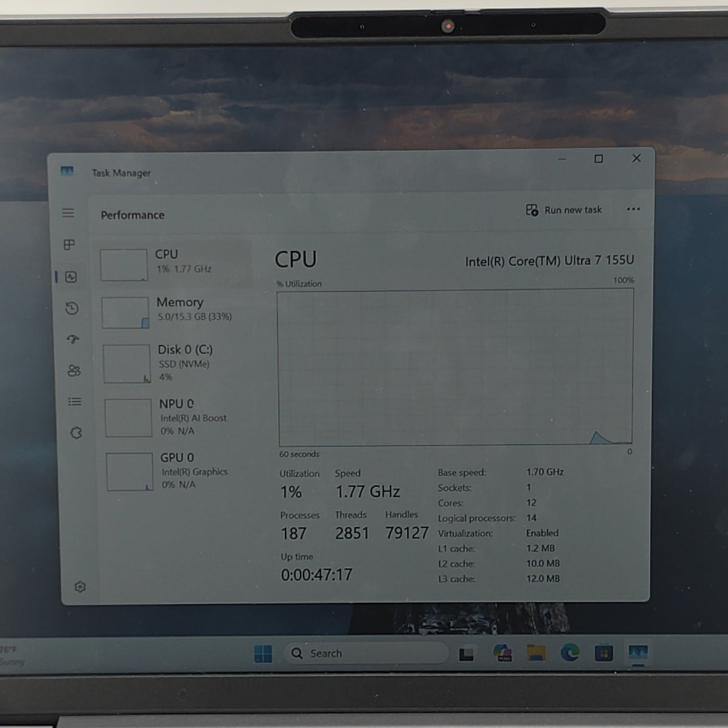Open the Users page icon
The height and width of the screenshot is (728, 728).
click(74, 370)
